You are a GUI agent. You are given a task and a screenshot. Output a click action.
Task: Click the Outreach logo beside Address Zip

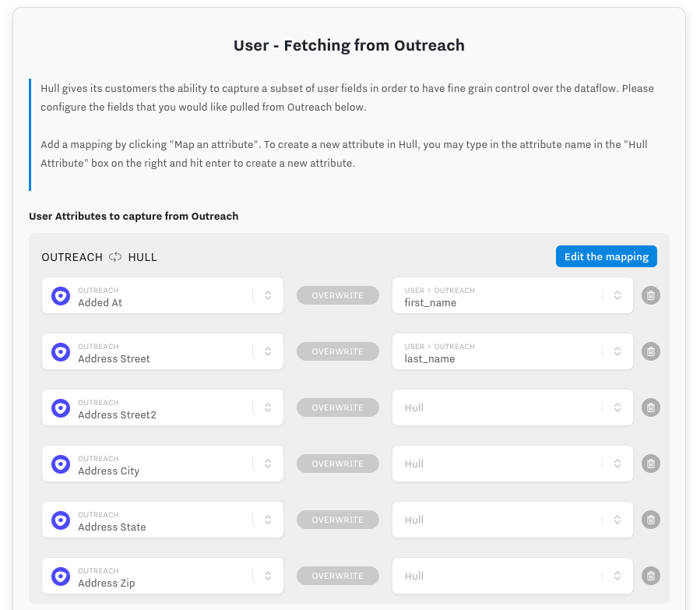(61, 576)
